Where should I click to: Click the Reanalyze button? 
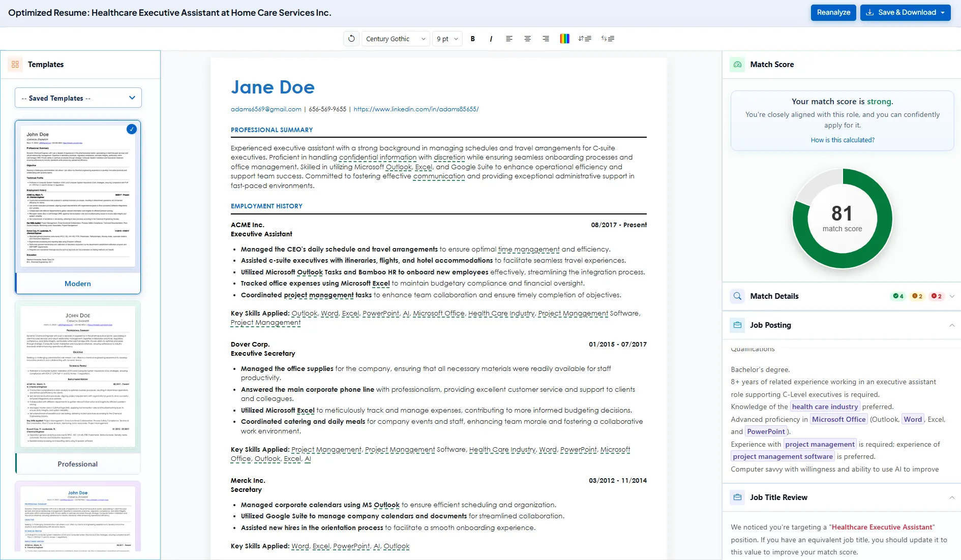point(833,13)
